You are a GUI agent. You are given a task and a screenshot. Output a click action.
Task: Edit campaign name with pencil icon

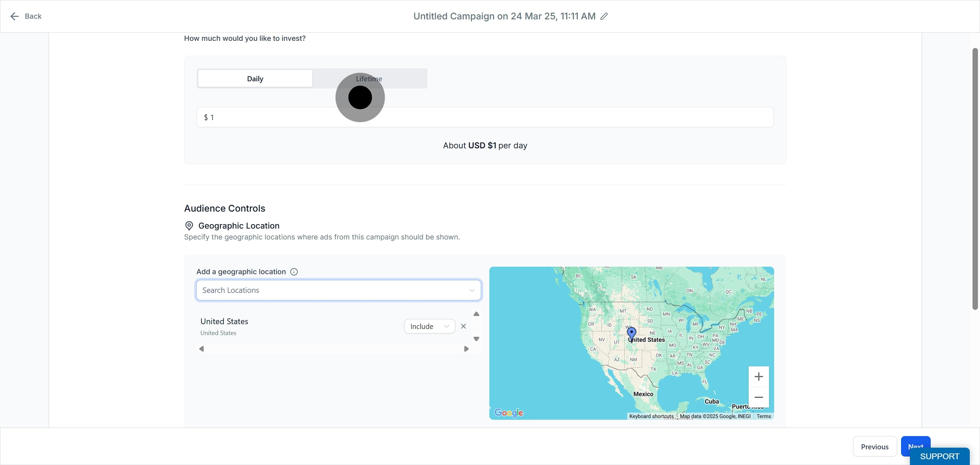[604, 16]
